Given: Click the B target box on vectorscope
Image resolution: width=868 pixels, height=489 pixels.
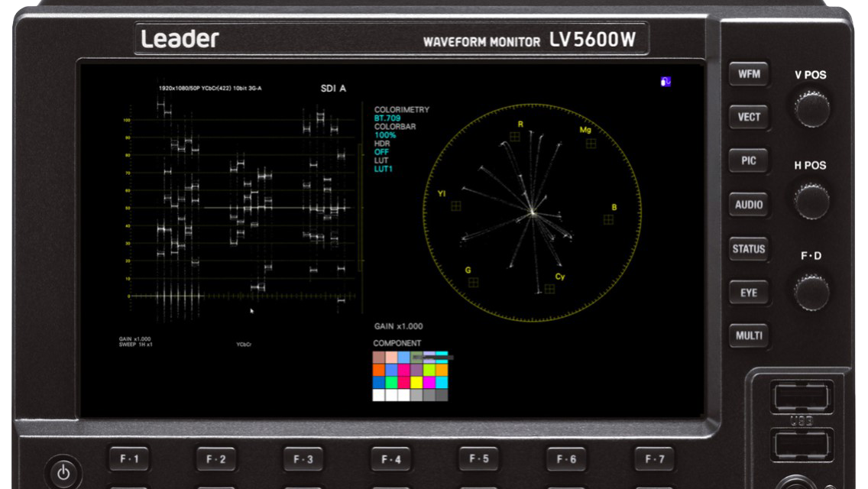Looking at the screenshot, I should (x=608, y=220).
